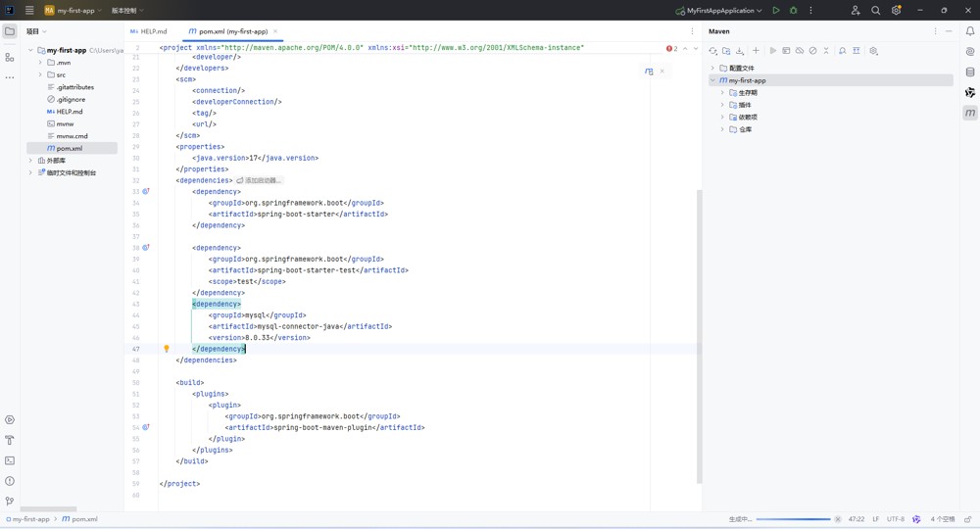Run MyFirstAppApplication with the green play button
Viewport: 980px width, 529px height.
coord(775,10)
